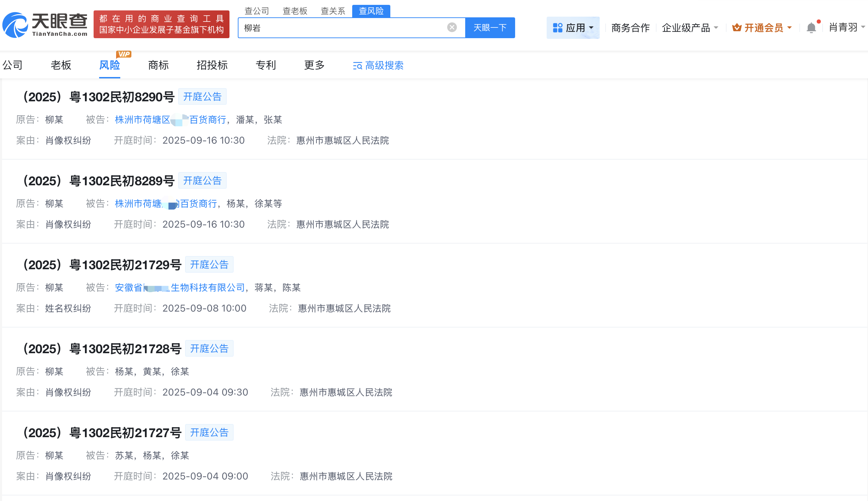Switch to the 查老板 search tab

[x=295, y=11]
